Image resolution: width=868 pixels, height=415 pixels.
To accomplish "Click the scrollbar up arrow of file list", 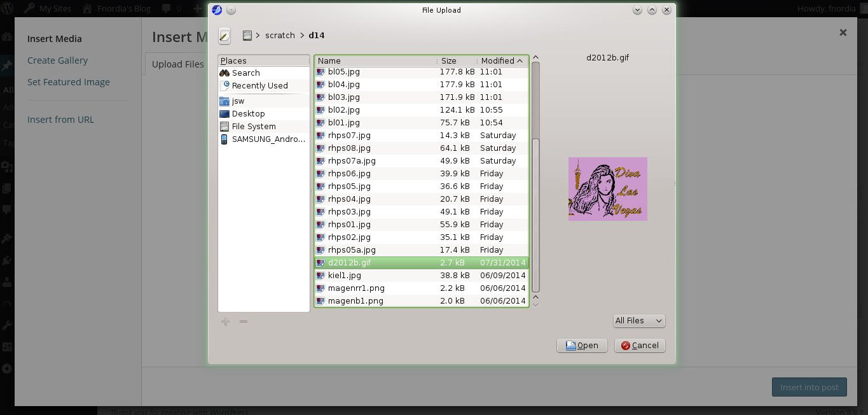I will (x=535, y=58).
